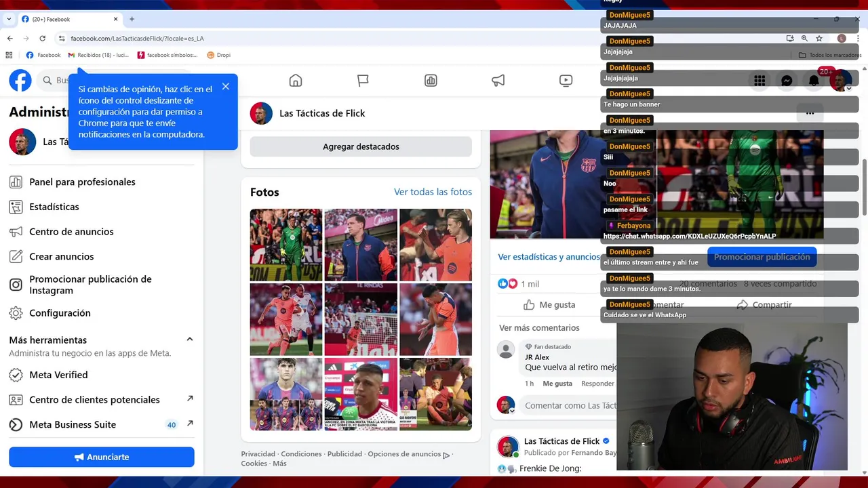Click Condiciones footer link
Screen dimensions: 868x488
pos(302,454)
